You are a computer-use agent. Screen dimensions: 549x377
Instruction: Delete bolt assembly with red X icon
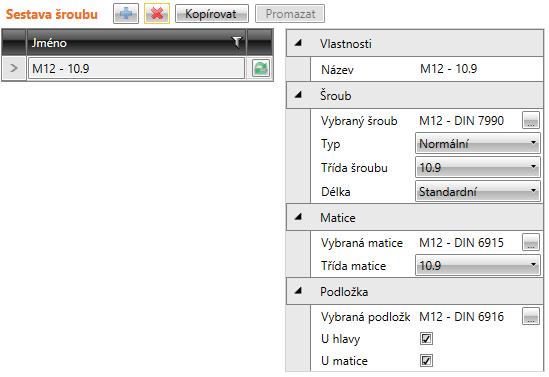click(x=157, y=14)
